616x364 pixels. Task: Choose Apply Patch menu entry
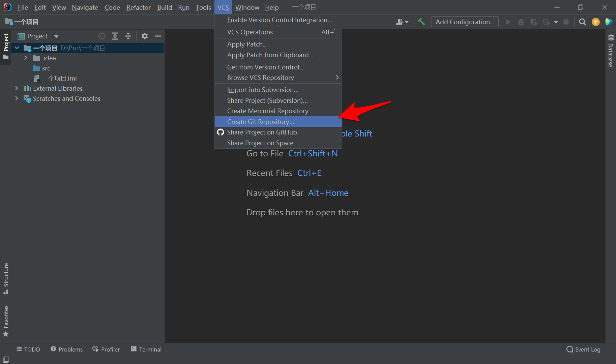point(278,44)
